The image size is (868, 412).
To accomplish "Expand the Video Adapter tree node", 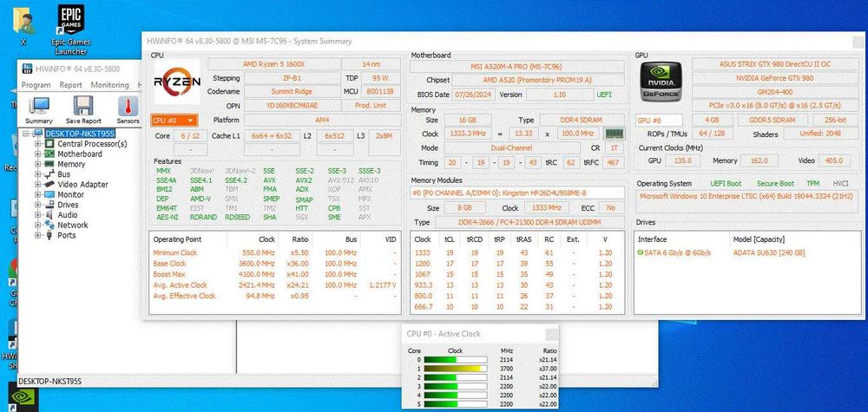I will 38,184.
